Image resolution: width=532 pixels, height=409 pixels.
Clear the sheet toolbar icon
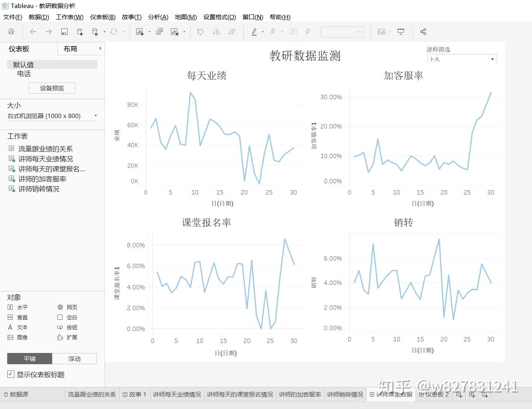click(x=175, y=32)
